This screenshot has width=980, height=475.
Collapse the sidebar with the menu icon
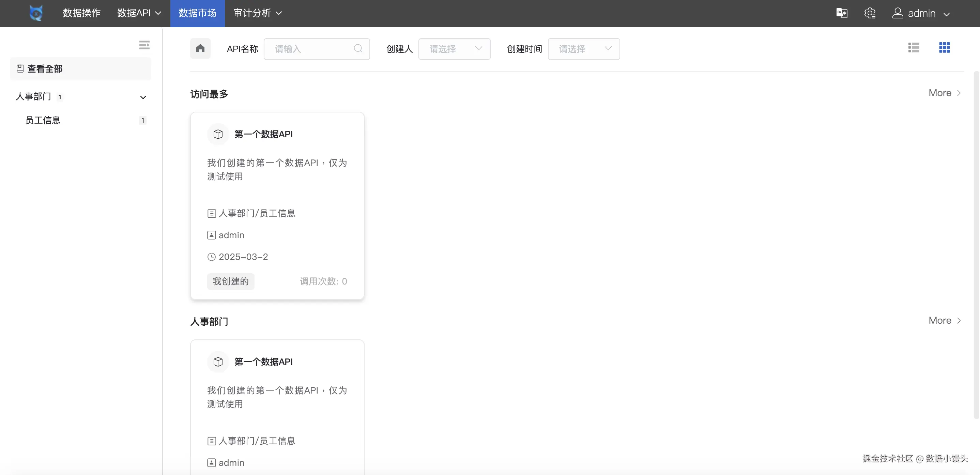click(x=144, y=45)
